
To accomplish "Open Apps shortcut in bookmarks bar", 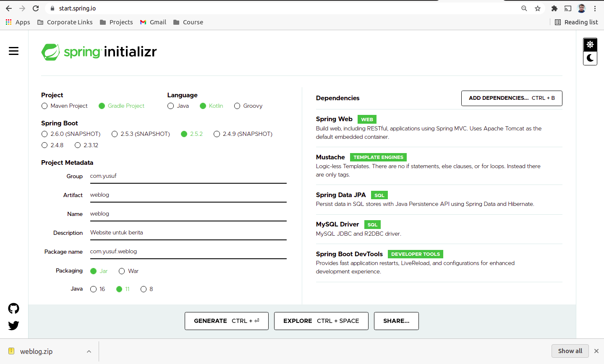I will click(x=18, y=22).
